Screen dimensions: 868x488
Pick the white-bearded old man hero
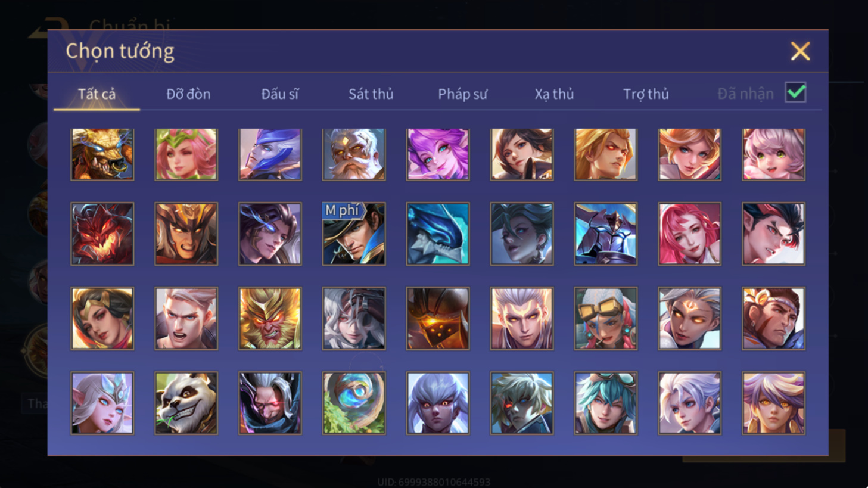[354, 154]
